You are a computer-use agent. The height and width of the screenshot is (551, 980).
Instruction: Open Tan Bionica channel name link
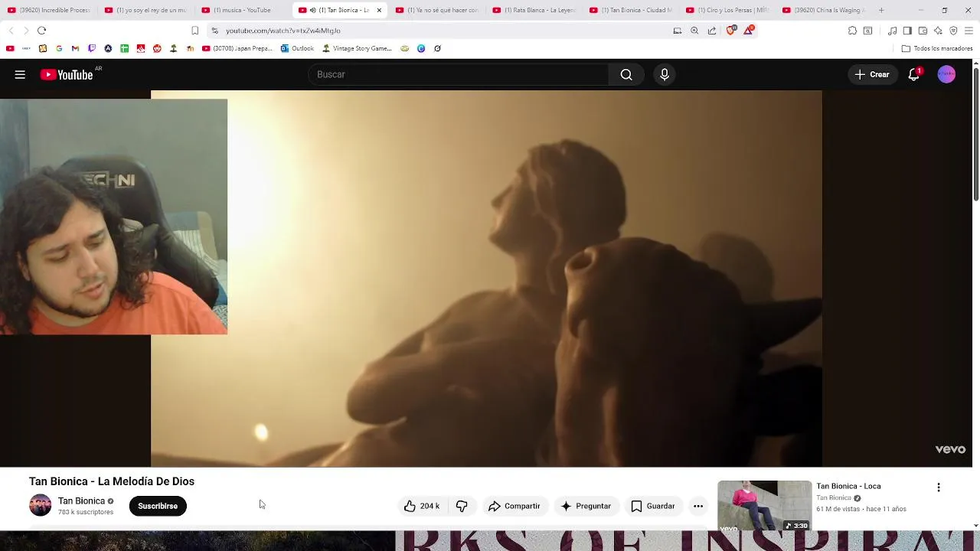coord(81,501)
